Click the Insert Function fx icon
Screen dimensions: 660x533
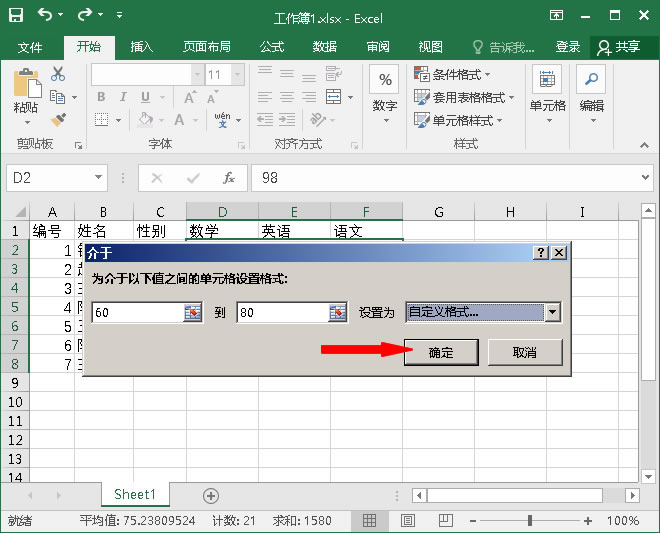click(229, 178)
